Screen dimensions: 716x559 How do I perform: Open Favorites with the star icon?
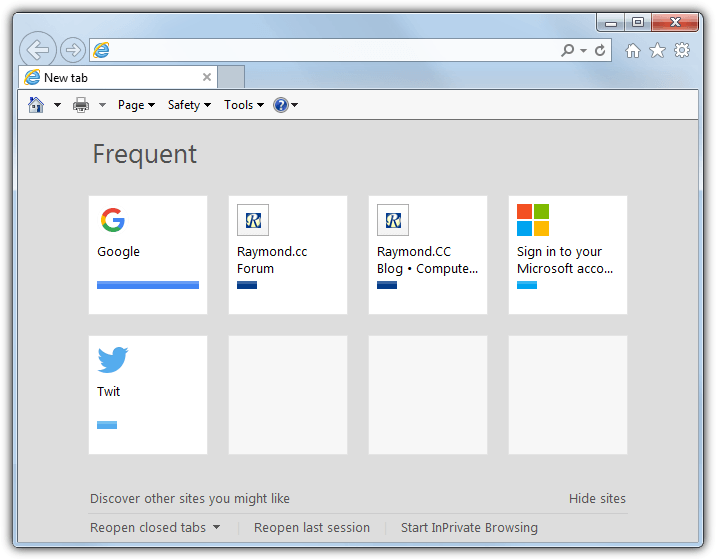[x=658, y=50]
